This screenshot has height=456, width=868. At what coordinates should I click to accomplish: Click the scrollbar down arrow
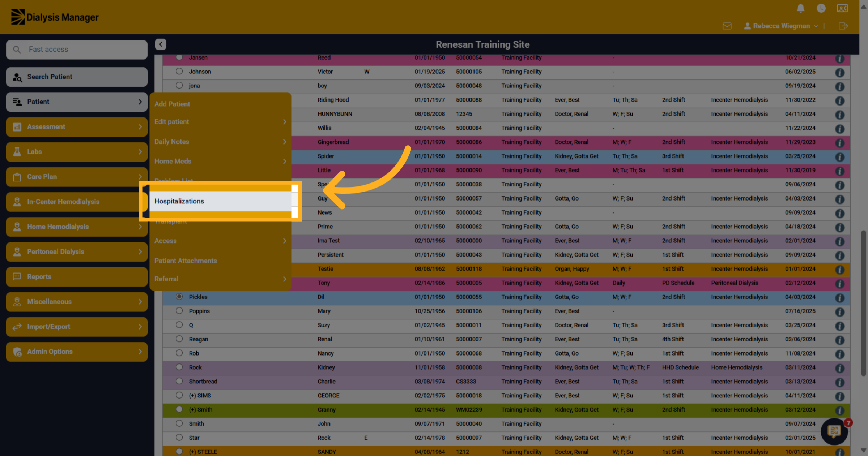[x=864, y=451]
